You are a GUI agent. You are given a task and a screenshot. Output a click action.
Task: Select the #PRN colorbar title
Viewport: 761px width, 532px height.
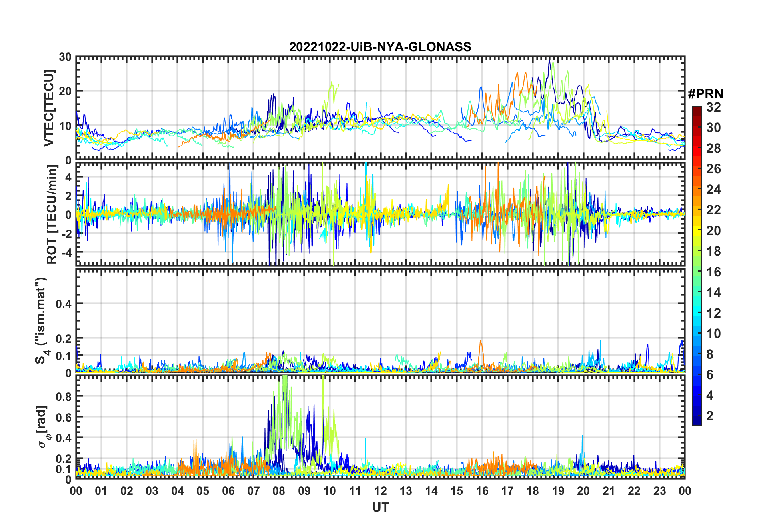[705, 94]
